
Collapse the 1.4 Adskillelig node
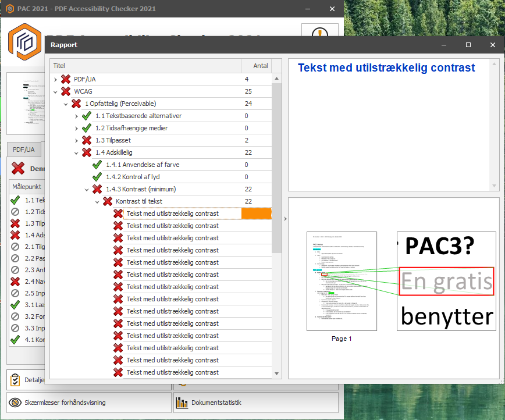click(x=76, y=153)
